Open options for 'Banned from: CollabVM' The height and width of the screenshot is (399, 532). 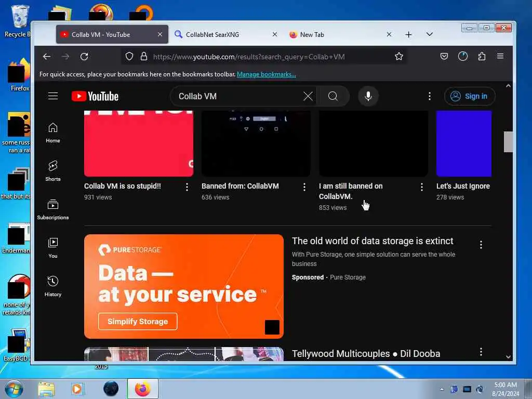pyautogui.click(x=304, y=187)
